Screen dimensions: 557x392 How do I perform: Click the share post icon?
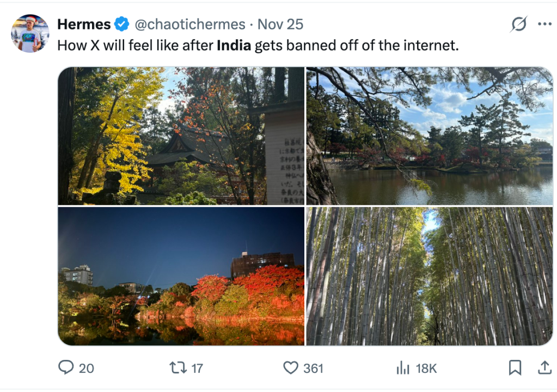pos(544,368)
